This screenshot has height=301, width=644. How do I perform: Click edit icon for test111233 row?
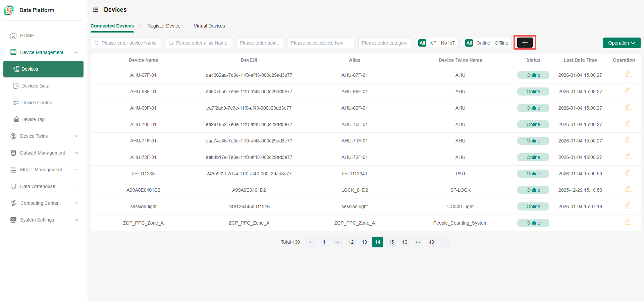click(628, 173)
